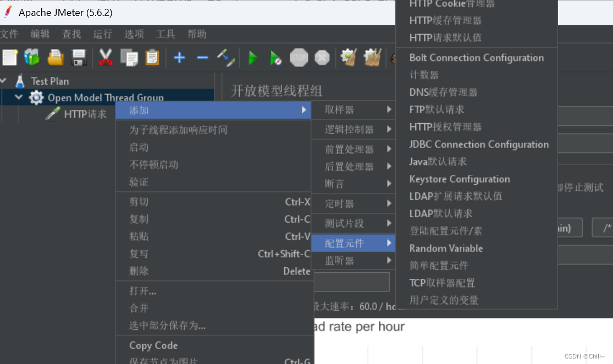Screen dimensions: 613x364
Task: Choose 剪切 in the context menu
Action: pyautogui.click(x=213, y=202)
